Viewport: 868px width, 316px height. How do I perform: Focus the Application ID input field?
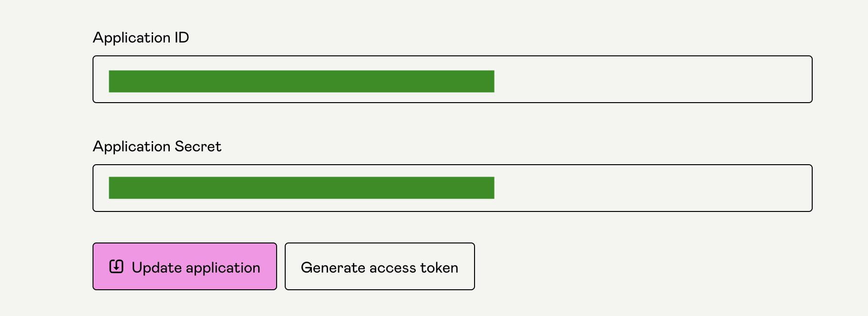452,79
